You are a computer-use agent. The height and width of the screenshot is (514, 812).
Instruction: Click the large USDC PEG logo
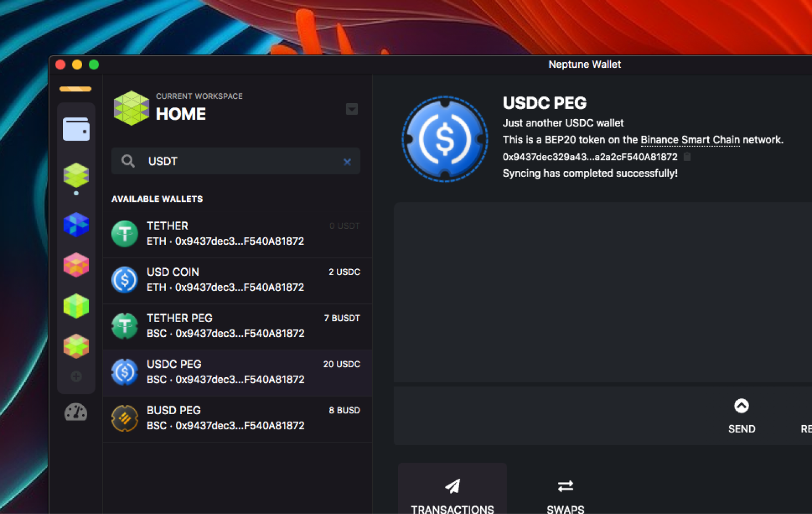click(445, 139)
